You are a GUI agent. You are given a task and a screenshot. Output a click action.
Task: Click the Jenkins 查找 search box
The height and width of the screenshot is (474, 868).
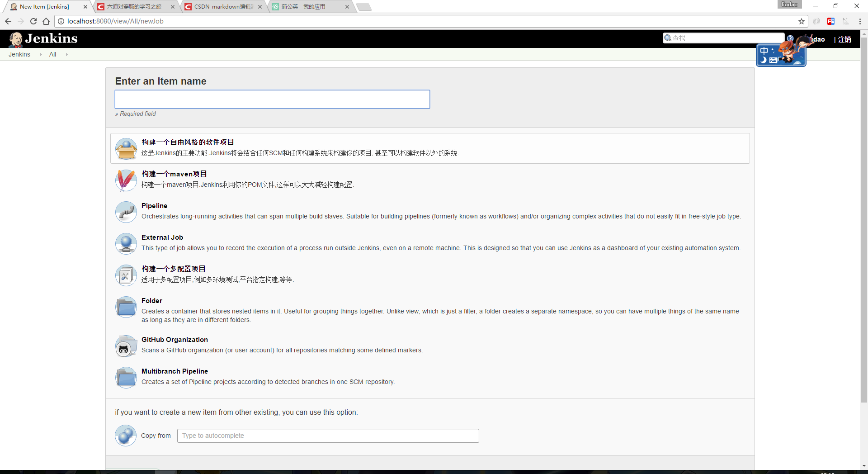coord(723,38)
